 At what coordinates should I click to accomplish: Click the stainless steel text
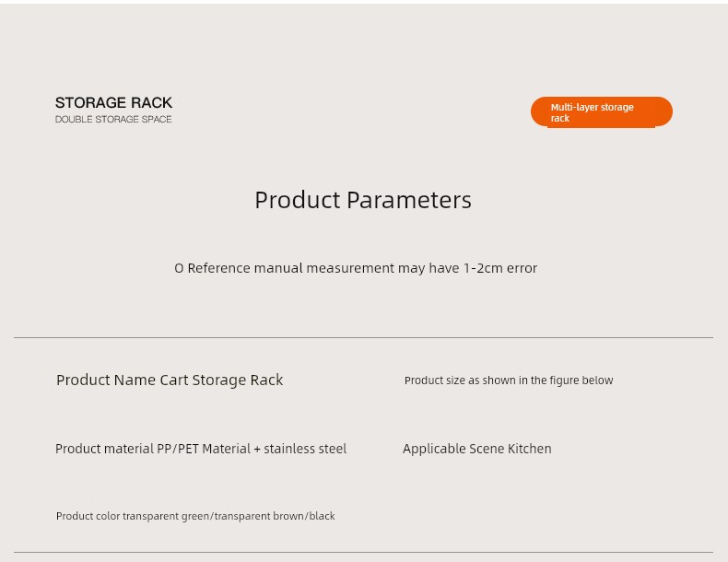click(x=305, y=449)
